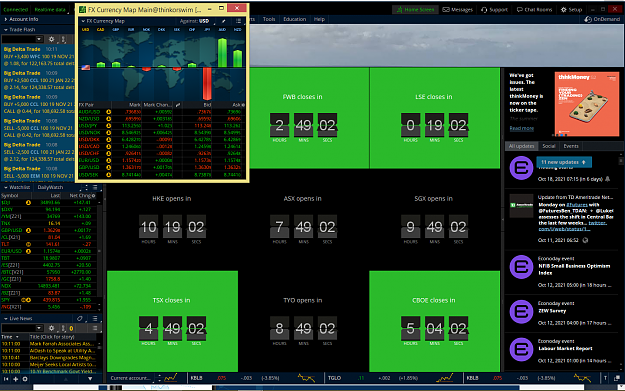Click the link icon in Live News header

(80, 318)
